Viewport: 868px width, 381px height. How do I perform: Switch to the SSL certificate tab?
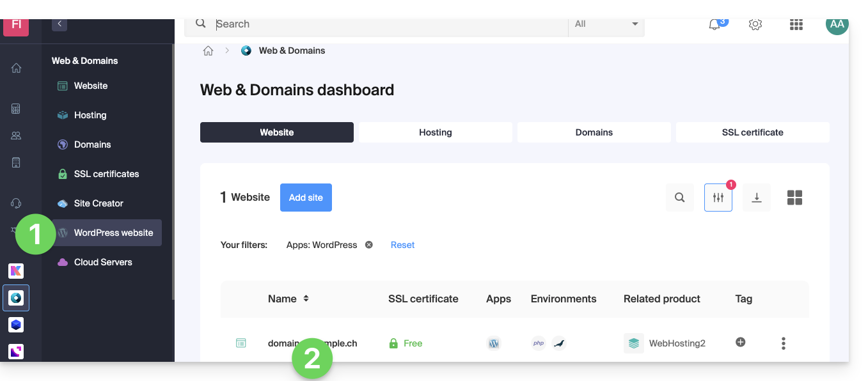point(752,132)
